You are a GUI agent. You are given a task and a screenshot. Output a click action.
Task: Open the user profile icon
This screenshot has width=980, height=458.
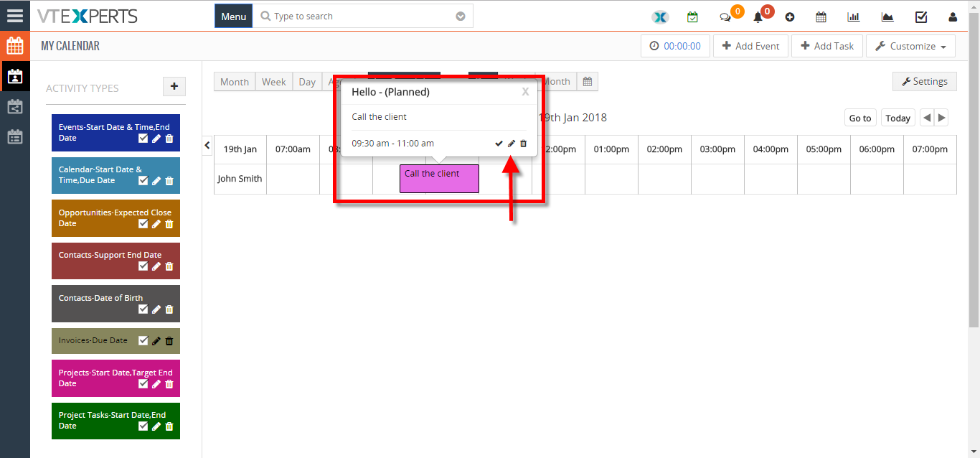(953, 17)
